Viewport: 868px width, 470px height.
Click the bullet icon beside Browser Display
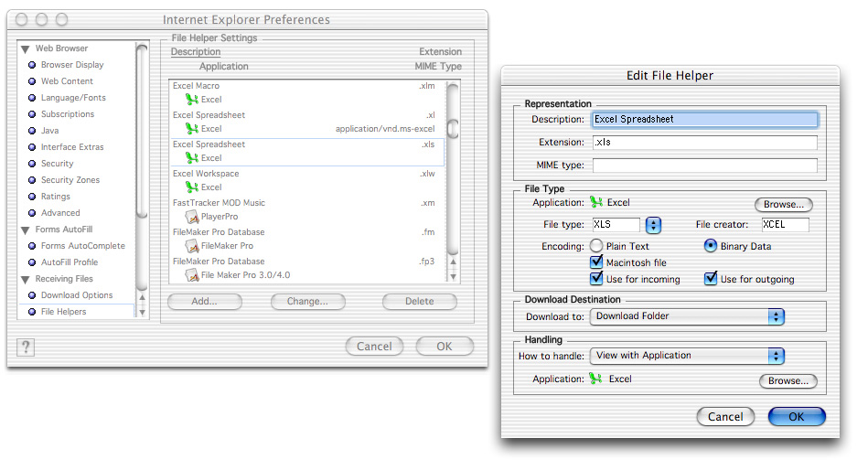(x=32, y=65)
